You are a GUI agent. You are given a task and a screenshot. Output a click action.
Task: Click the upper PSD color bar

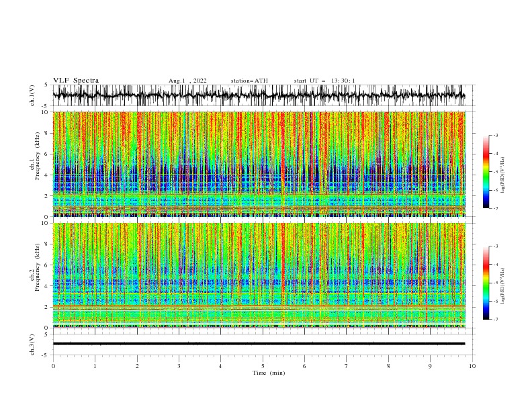486,172
